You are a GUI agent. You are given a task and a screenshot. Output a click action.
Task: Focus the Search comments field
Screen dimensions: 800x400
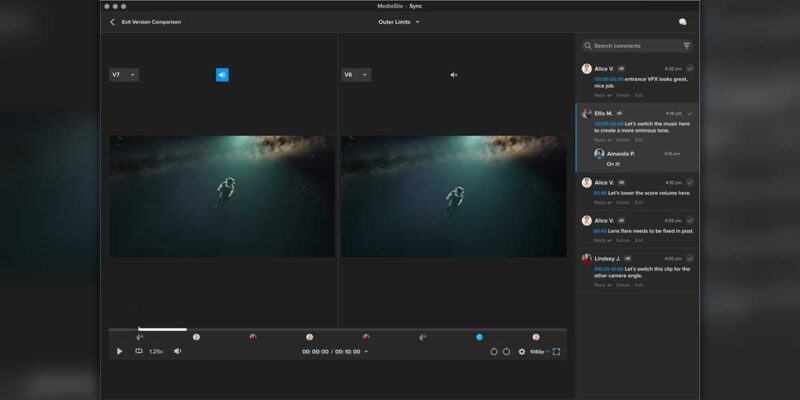coord(637,46)
